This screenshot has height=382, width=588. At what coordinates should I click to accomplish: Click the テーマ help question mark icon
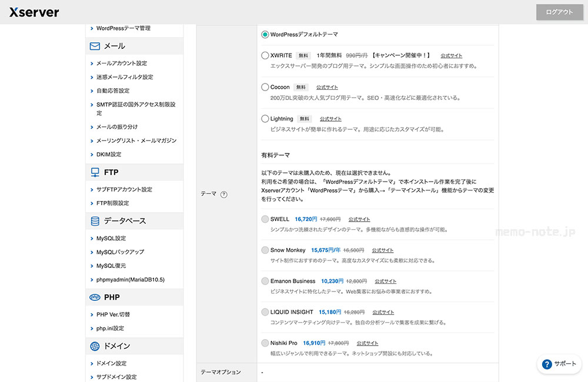click(x=224, y=194)
